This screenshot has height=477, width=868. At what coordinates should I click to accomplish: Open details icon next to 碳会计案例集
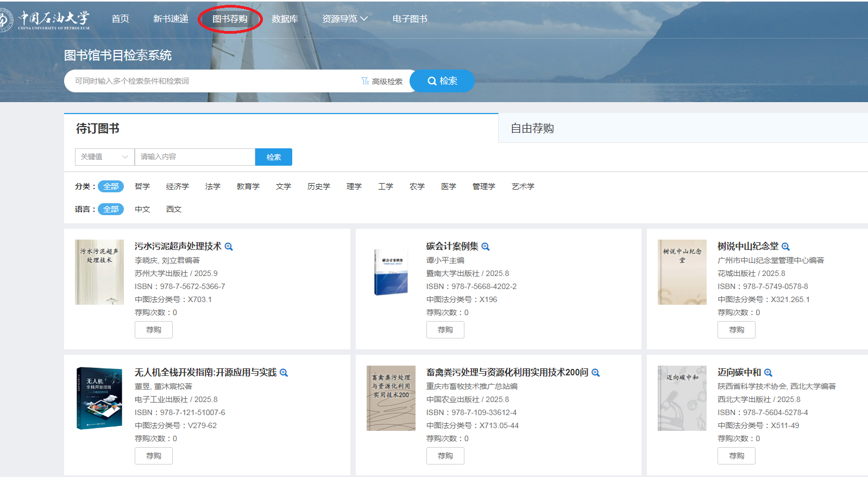coord(486,247)
